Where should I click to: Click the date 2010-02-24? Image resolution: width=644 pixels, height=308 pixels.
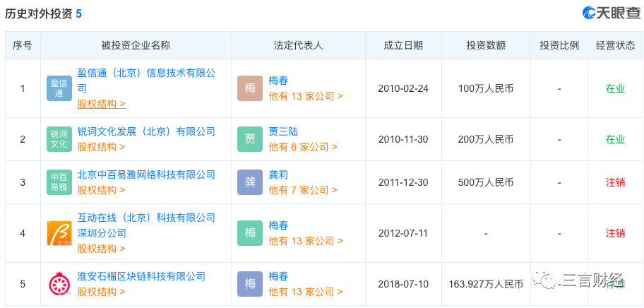403,88
